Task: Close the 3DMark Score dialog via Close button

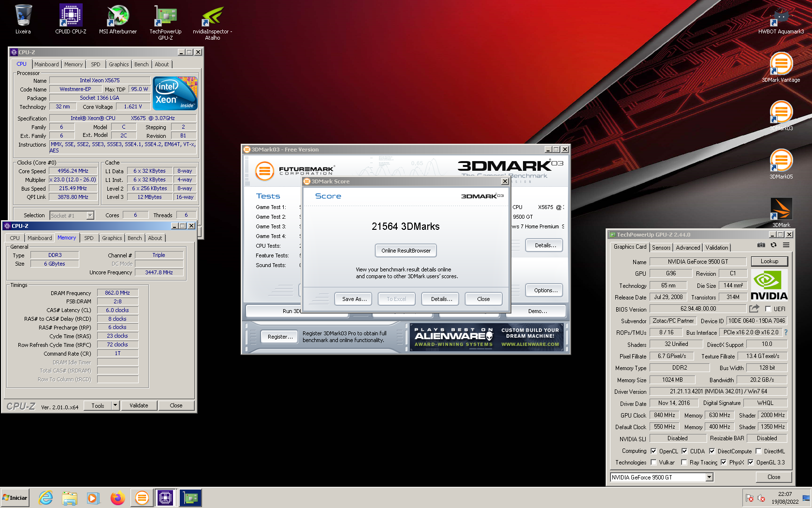Action: (x=483, y=299)
